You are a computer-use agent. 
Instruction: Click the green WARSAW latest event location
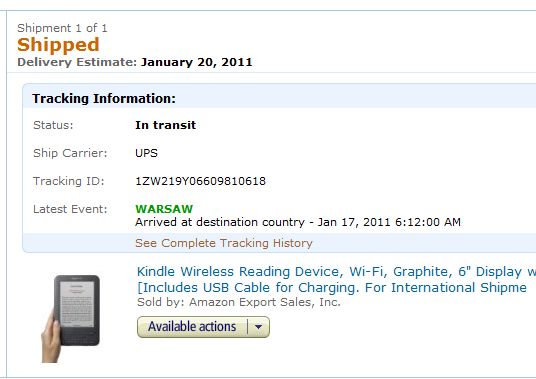(x=164, y=209)
